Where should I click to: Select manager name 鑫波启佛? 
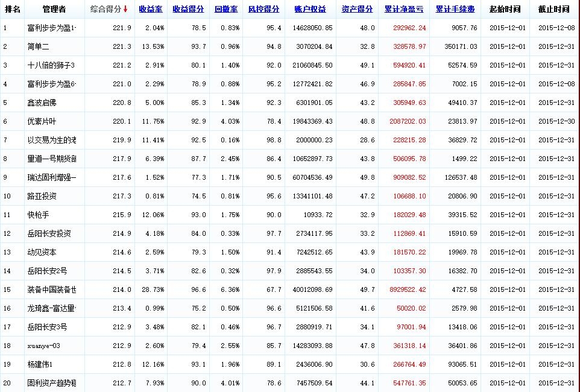[42, 103]
